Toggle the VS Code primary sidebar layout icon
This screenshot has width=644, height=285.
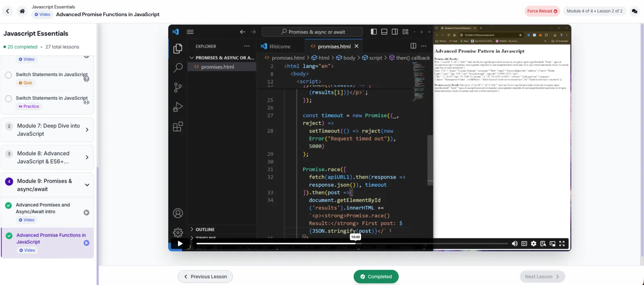coord(374,32)
